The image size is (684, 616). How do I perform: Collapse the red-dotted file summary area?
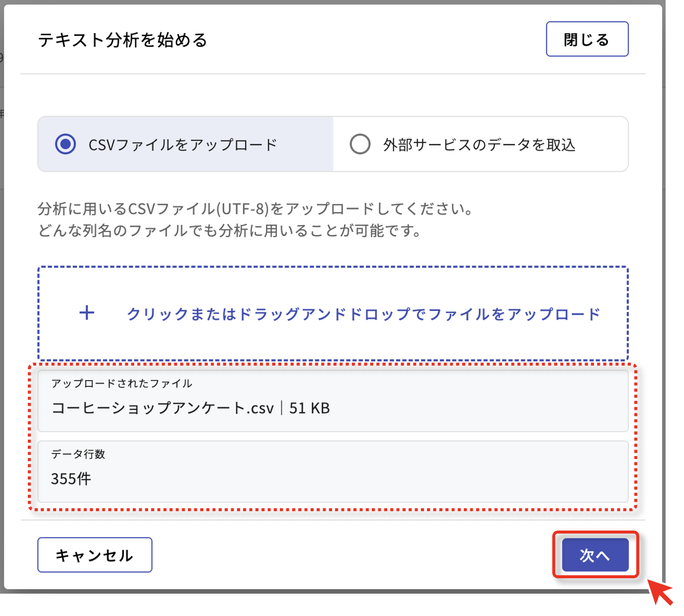[x=333, y=436]
